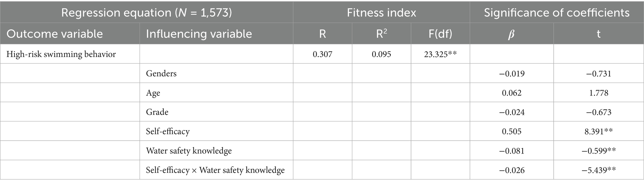Click the Self-efficacy beta value 0.505
Screen dimensions: 644x185
pos(511,131)
